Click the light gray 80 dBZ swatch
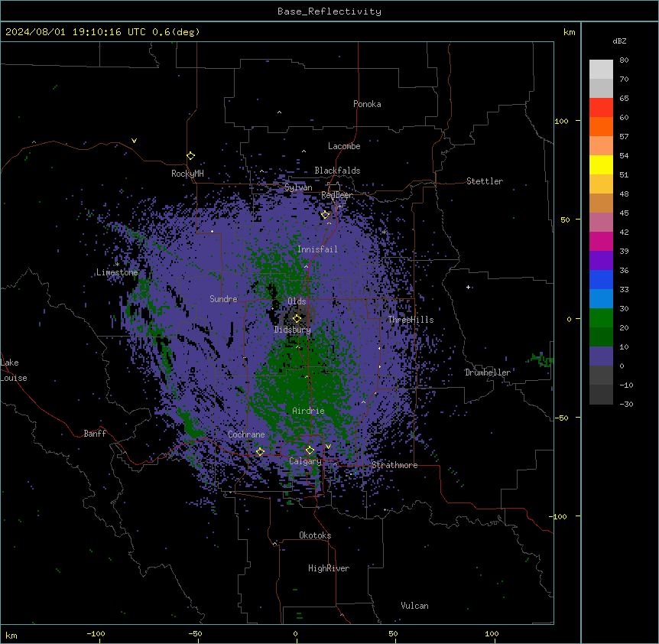The image size is (659, 644). 601,70
